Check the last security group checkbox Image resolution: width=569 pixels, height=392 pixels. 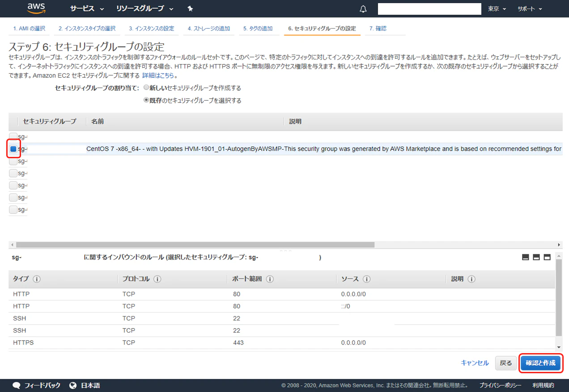(x=13, y=209)
